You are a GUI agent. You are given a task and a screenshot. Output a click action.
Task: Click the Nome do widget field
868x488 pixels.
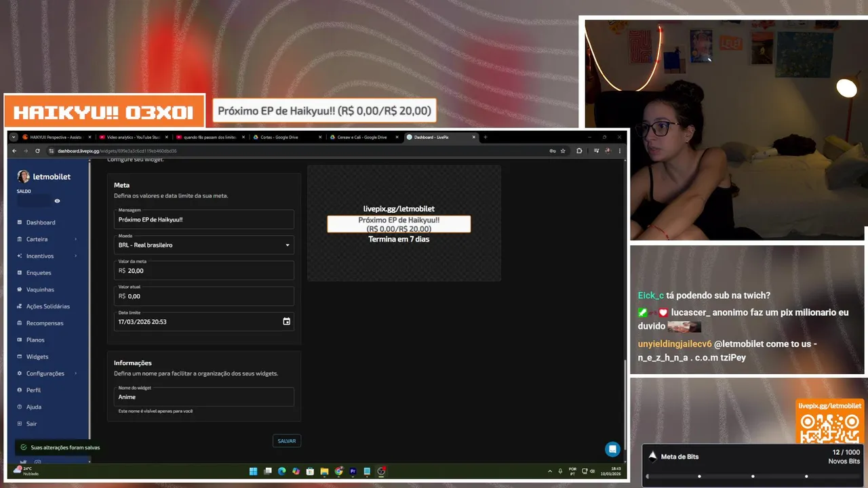[204, 396]
